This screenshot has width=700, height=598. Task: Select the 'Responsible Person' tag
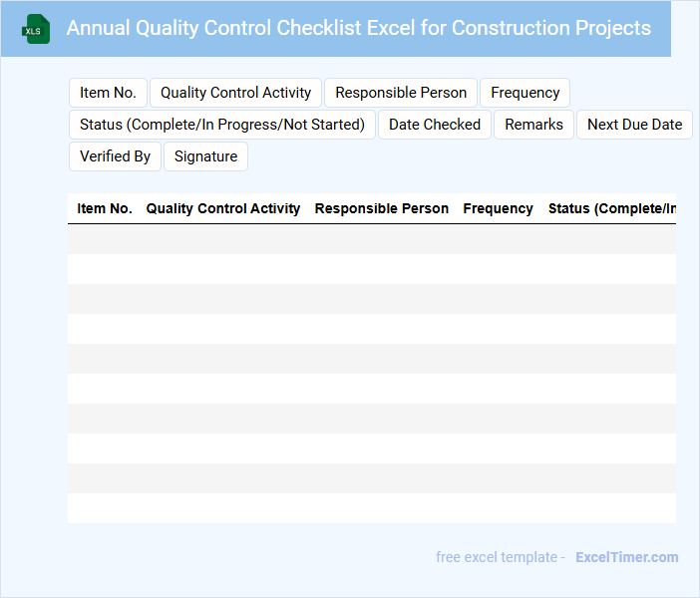[401, 93]
